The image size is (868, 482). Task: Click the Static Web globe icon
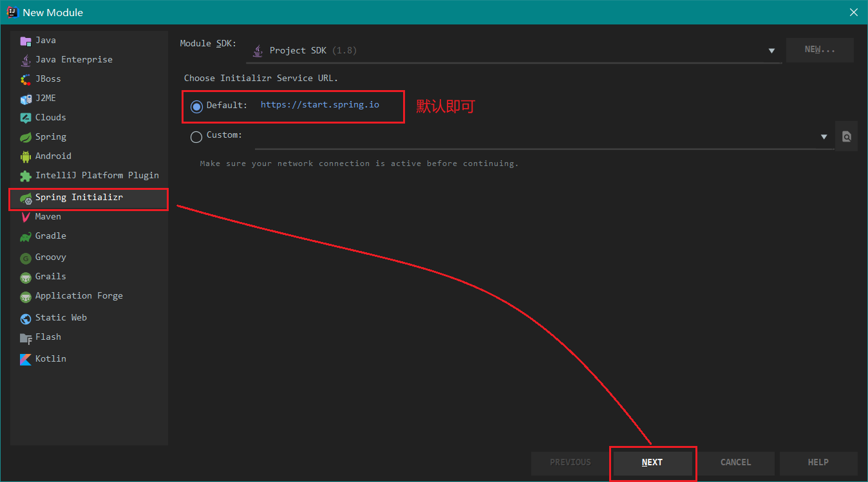(x=26, y=318)
